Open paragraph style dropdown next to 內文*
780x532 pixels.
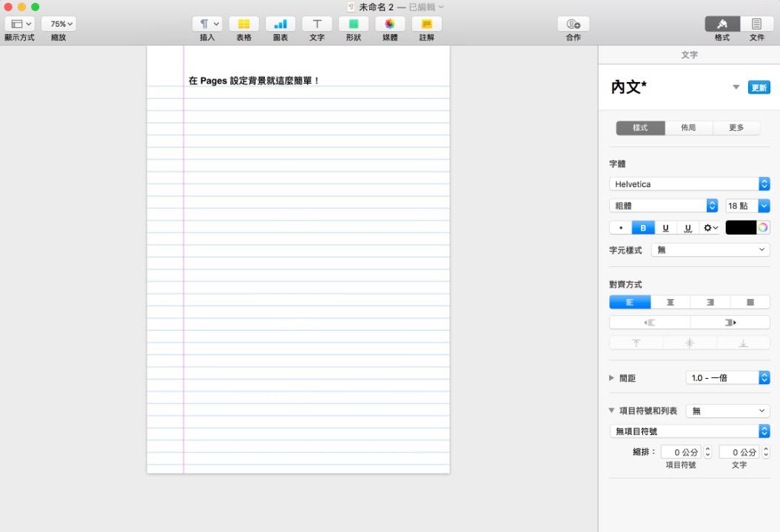point(736,87)
